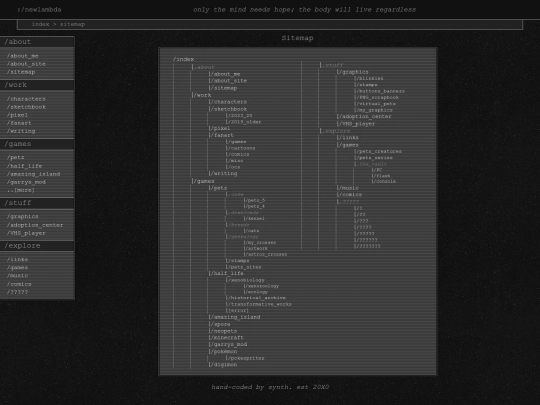The height and width of the screenshot is (405, 540).
Task: Open /ocs under fanart in sitemap tree
Action: (x=233, y=167)
